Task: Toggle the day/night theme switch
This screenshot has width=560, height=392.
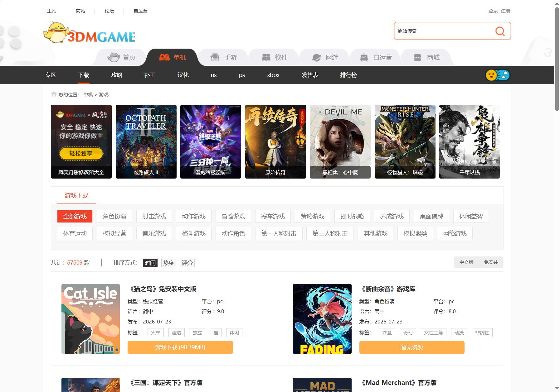Action: pos(498,75)
